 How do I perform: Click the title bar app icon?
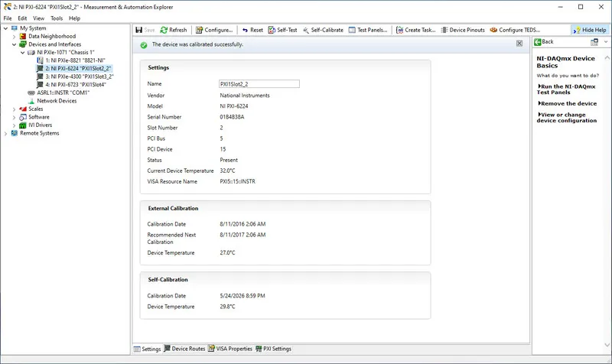pyautogui.click(x=8, y=7)
